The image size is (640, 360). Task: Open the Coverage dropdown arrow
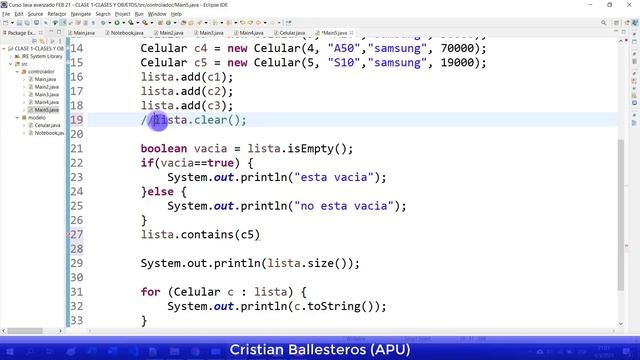138,23
